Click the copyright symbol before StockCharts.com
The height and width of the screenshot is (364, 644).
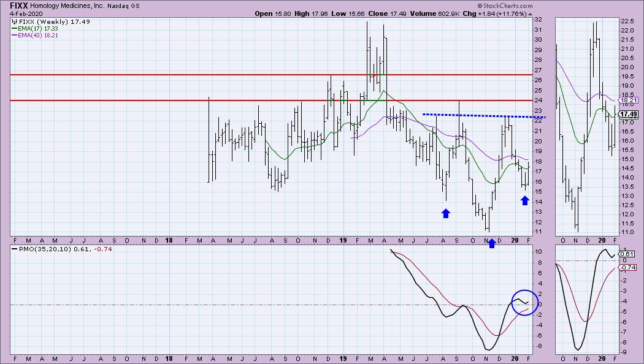pyautogui.click(x=480, y=6)
